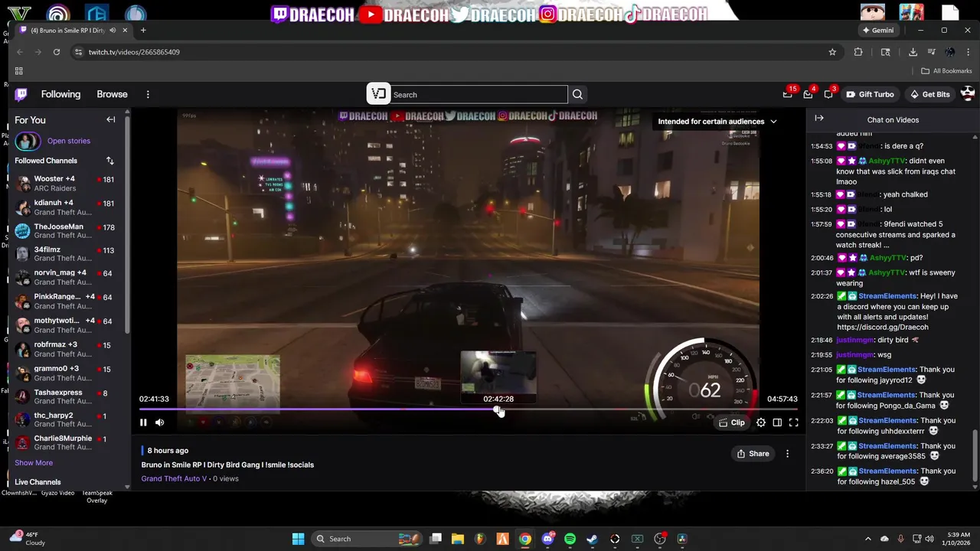The width and height of the screenshot is (980, 551).
Task: Click the search magnifier button
Action: click(577, 95)
